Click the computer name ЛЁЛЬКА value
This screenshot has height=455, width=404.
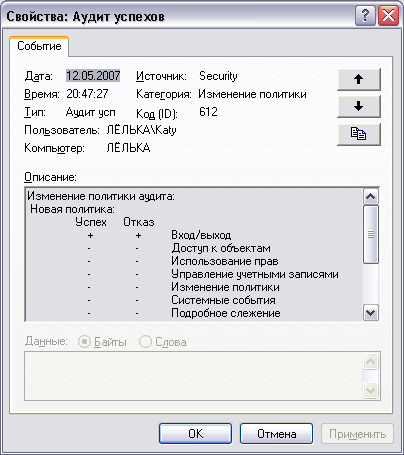click(128, 148)
